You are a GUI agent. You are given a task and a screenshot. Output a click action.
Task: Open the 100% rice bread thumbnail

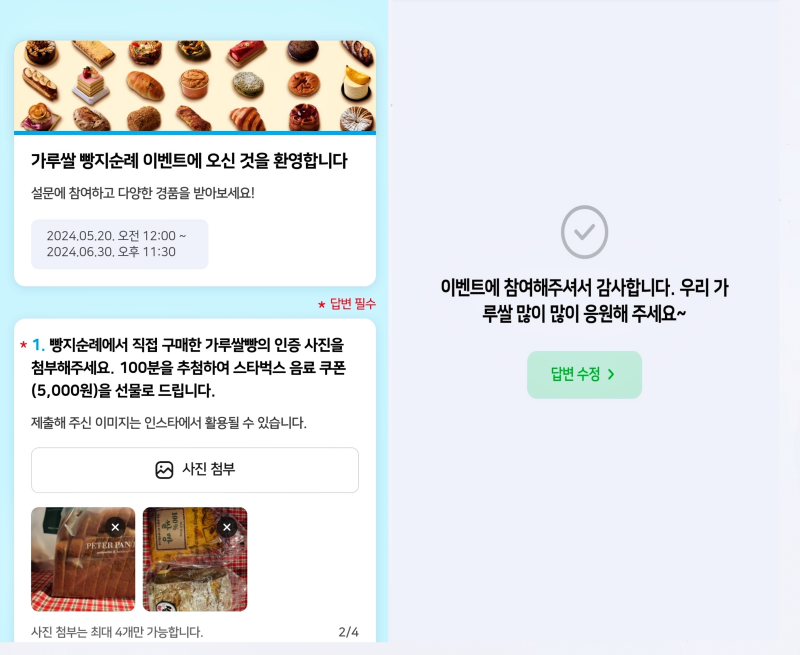pyautogui.click(x=195, y=559)
